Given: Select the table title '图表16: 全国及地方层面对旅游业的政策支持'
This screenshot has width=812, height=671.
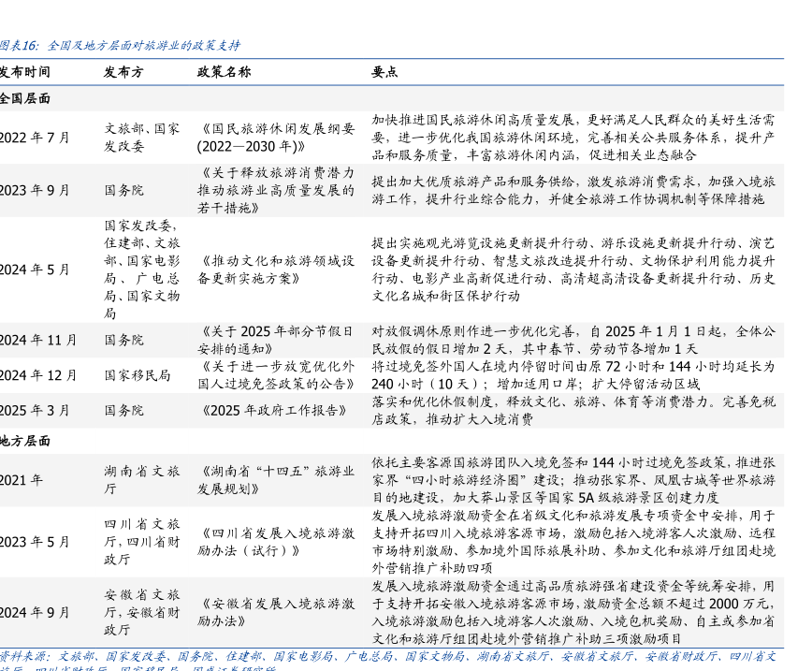Looking at the screenshot, I should click(120, 46).
